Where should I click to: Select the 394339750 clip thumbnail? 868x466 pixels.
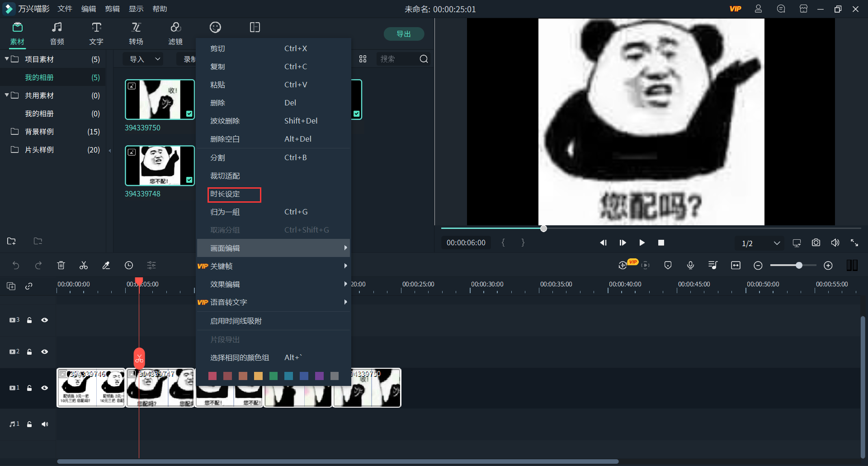click(x=160, y=99)
